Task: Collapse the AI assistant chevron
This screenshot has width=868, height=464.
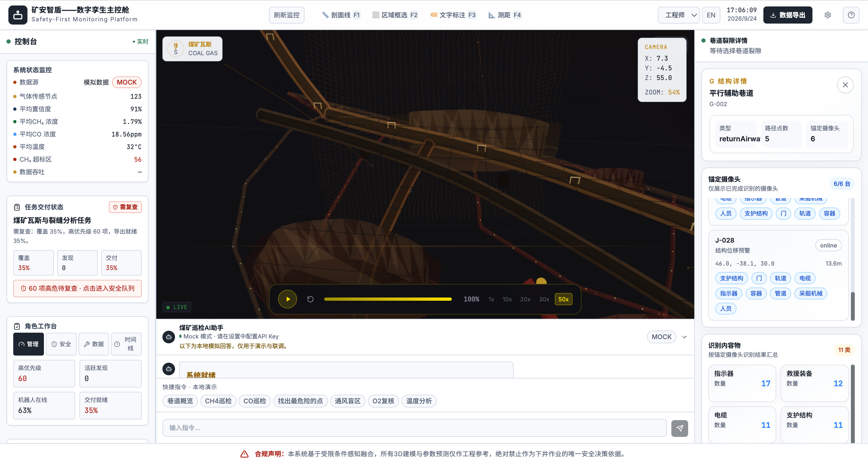Action: [x=684, y=337]
